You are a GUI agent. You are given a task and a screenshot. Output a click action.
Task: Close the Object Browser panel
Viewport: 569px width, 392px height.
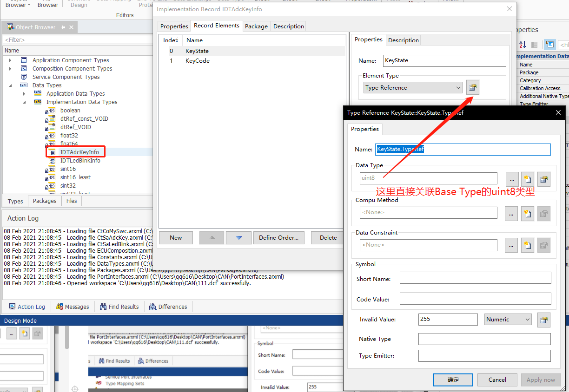72,27
